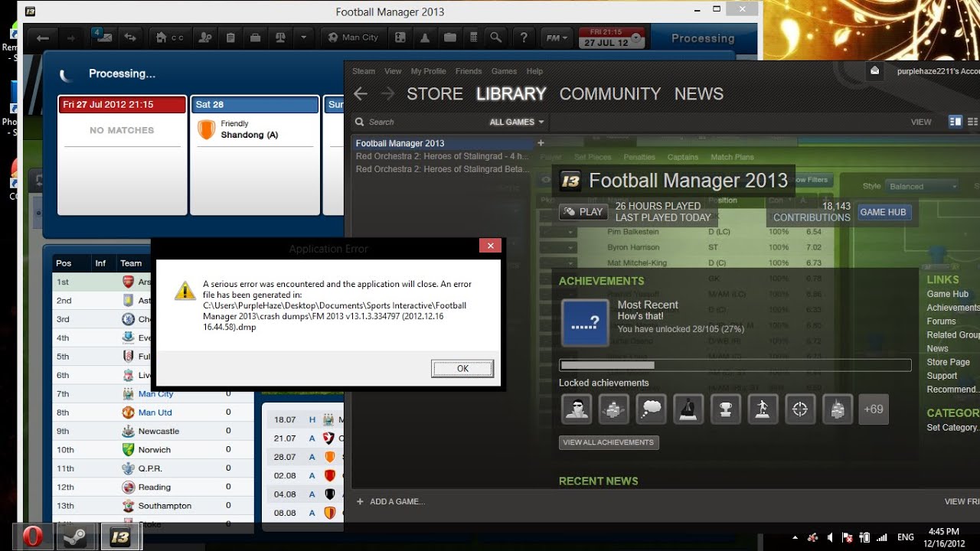Open the GAME HUB button in Steam
The image size is (980, 551).
tap(883, 212)
